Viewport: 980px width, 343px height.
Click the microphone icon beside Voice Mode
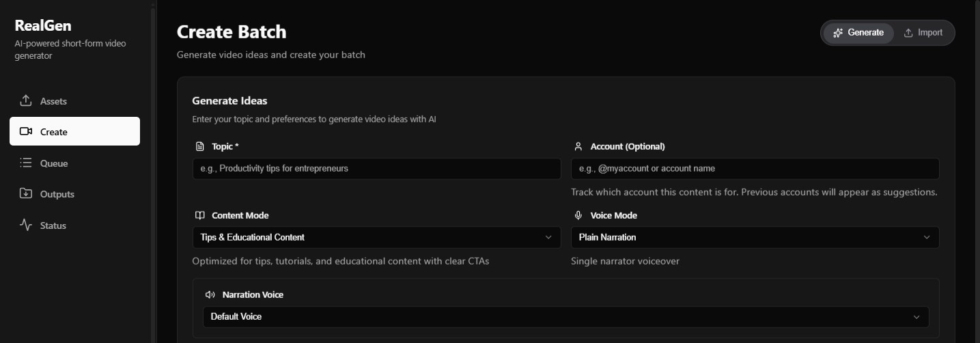tap(578, 215)
